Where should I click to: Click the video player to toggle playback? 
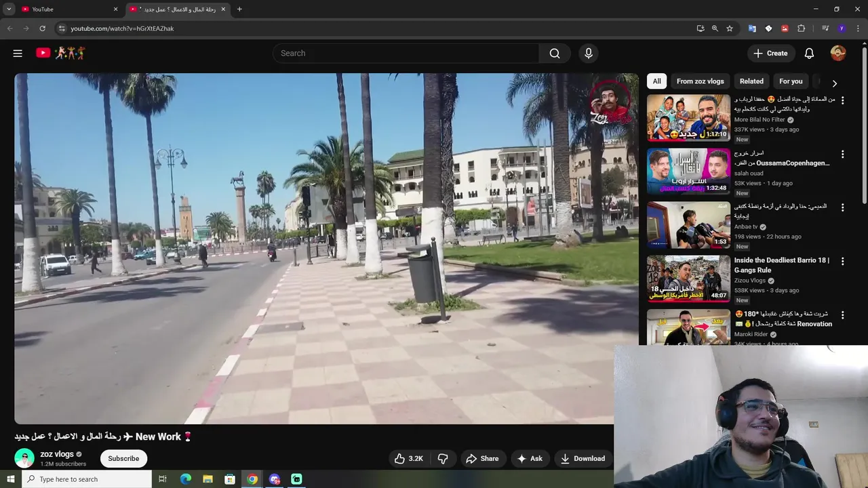[x=326, y=248]
